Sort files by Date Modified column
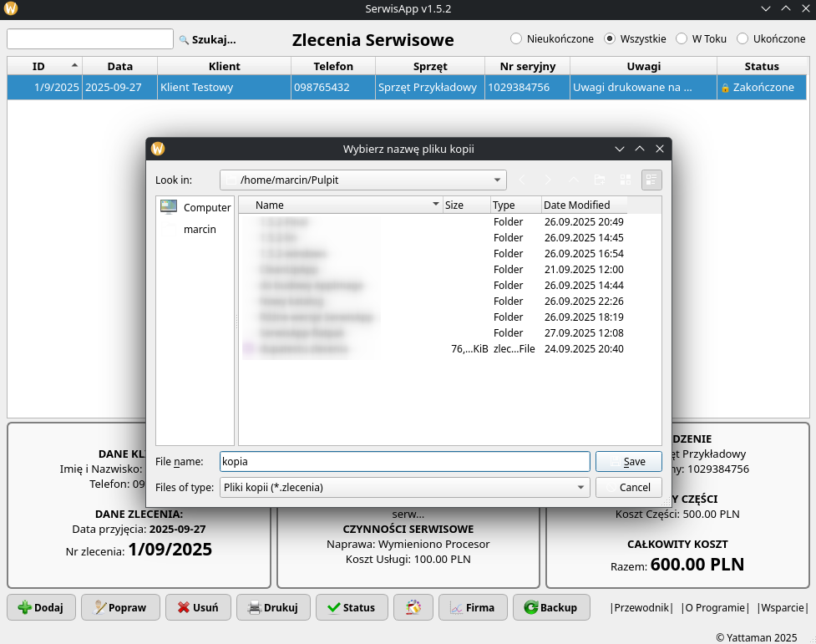816x644 pixels. point(576,205)
